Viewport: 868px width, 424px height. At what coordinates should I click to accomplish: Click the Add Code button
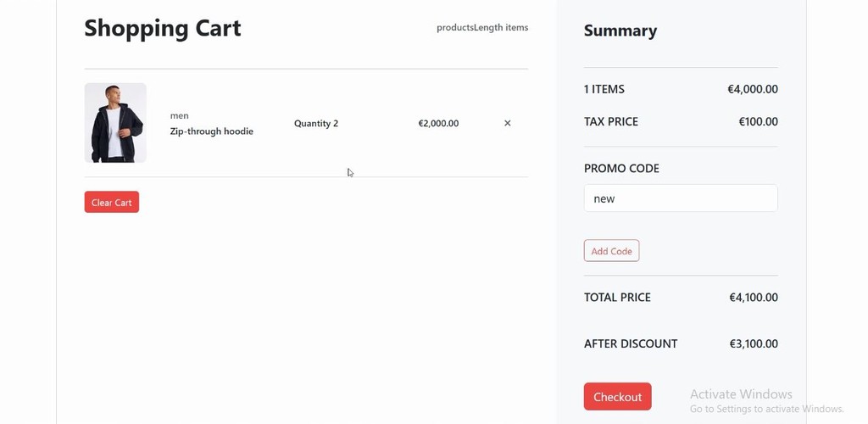coord(611,251)
